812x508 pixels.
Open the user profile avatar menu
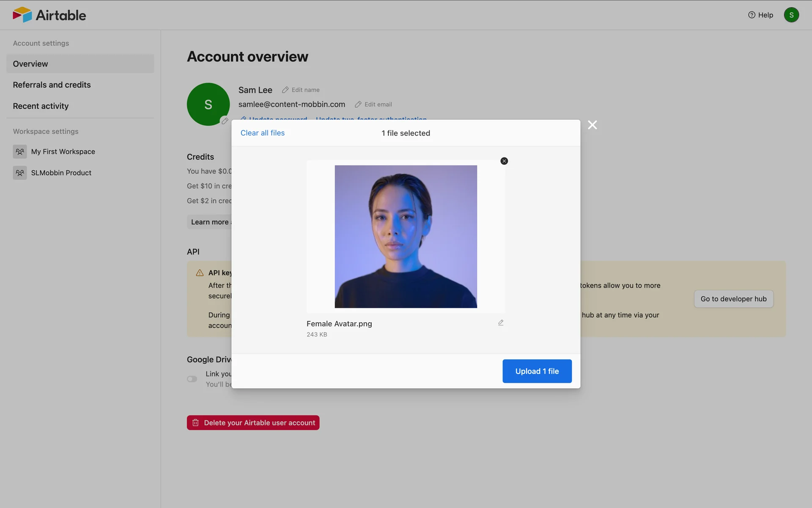click(x=791, y=15)
